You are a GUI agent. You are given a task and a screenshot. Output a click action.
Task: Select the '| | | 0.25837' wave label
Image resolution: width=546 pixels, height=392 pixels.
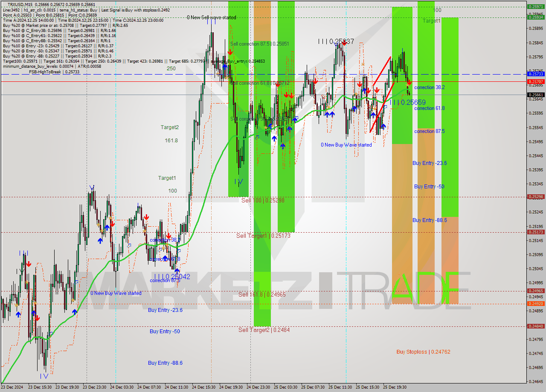(336, 41)
